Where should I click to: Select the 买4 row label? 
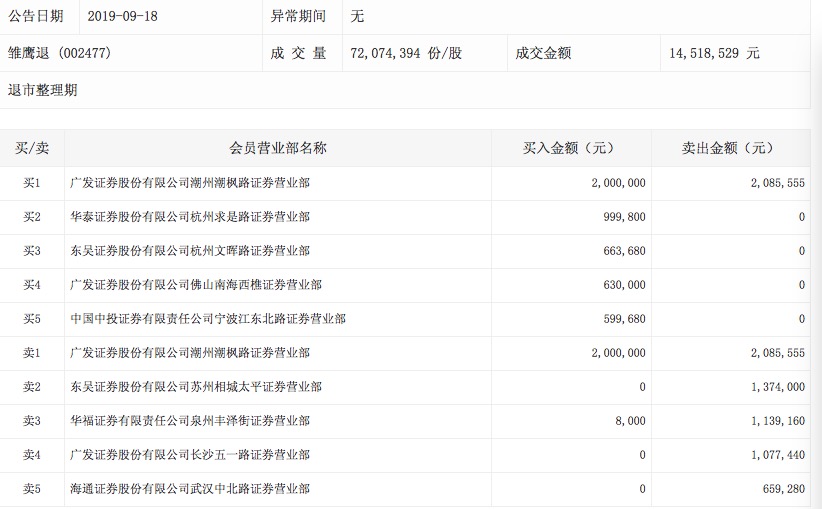pos(31,285)
